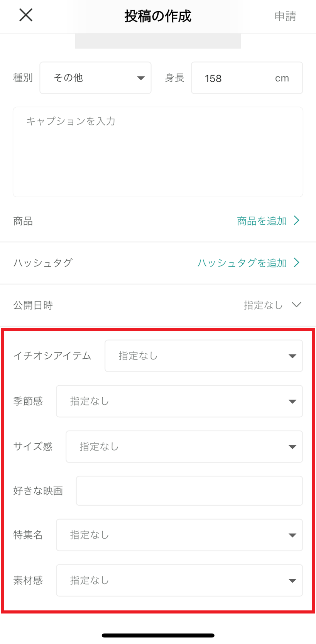The image size is (316, 644).
Task: Click the 好きな映画 text field
Action: 189,491
